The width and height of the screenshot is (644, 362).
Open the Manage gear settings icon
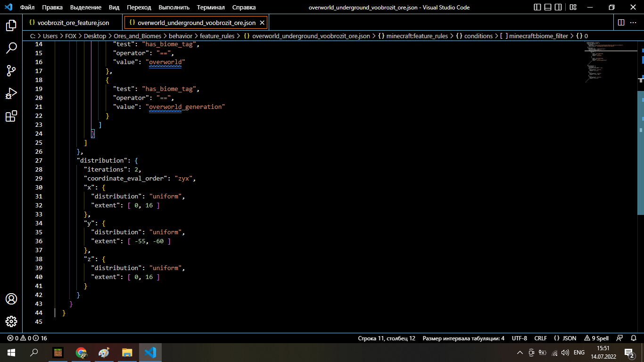[11, 321]
